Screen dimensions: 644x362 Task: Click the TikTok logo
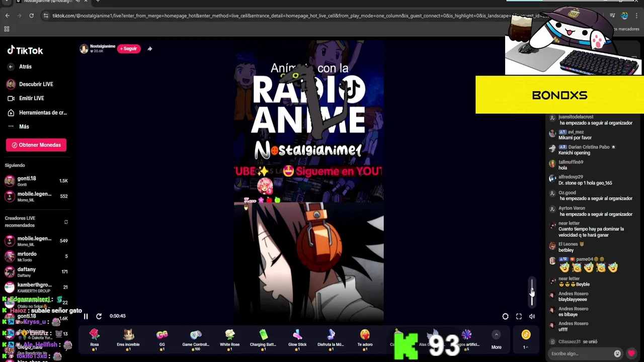pyautogui.click(x=25, y=50)
